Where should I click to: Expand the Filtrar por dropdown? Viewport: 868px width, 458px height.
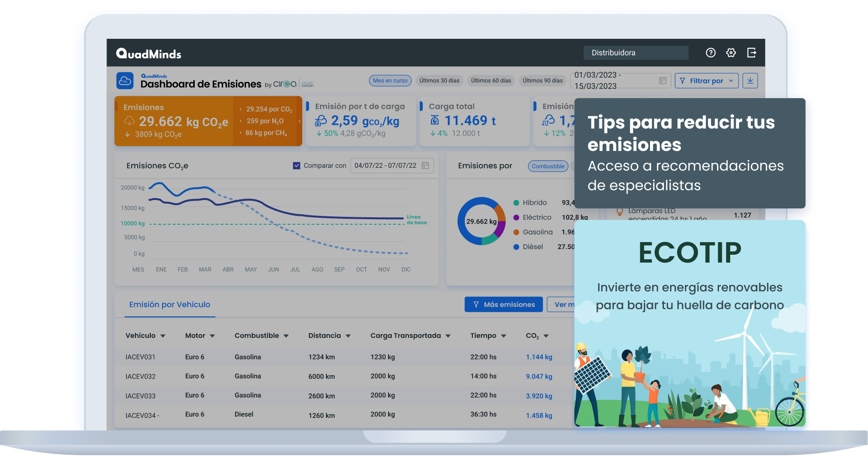(706, 80)
